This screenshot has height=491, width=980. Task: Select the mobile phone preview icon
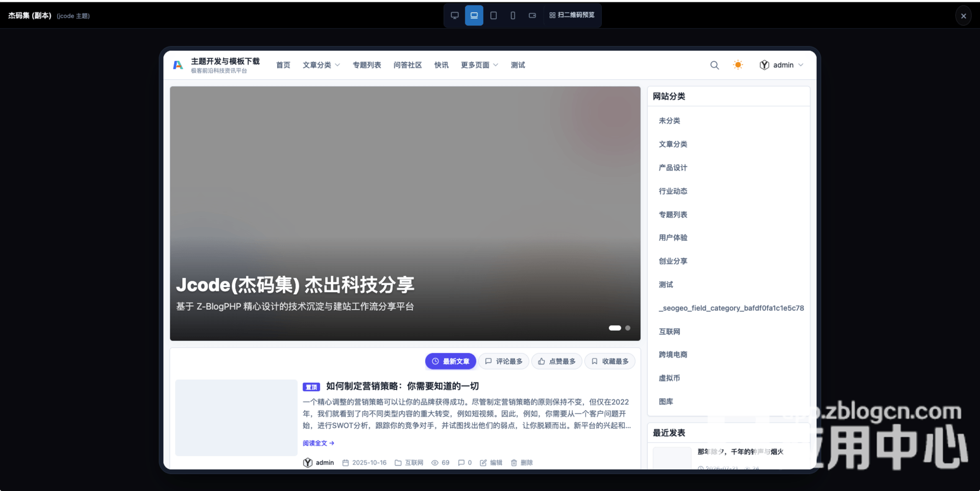(513, 15)
